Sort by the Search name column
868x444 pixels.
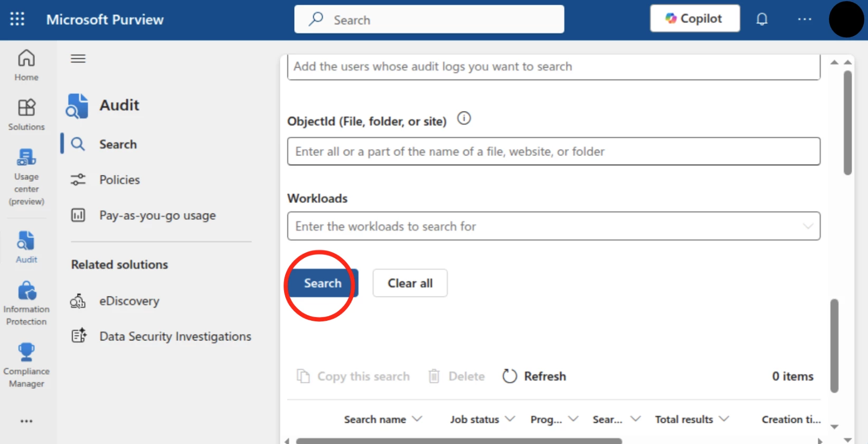point(375,419)
